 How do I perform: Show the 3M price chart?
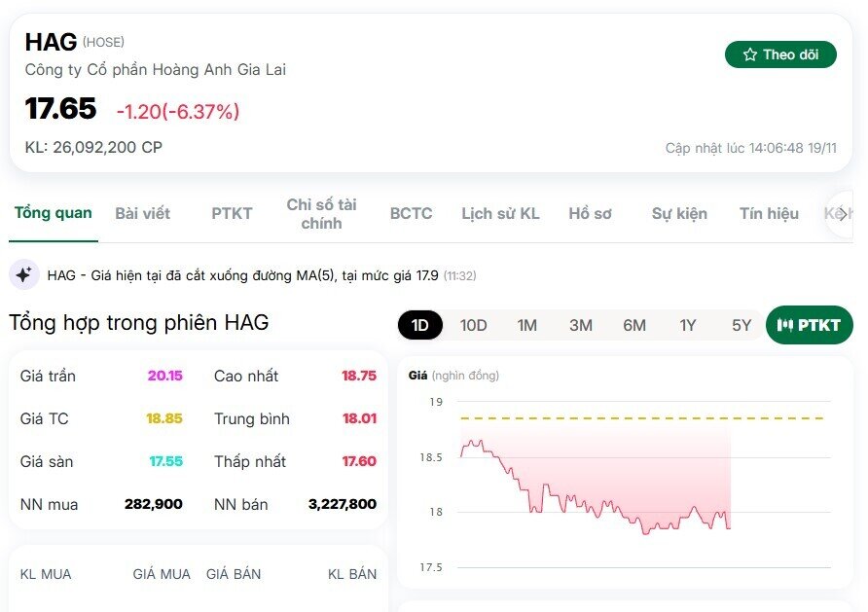(581, 325)
